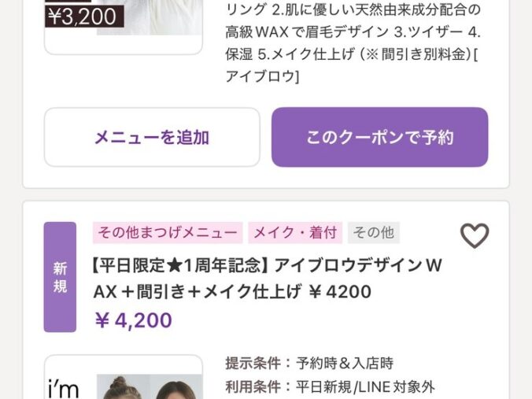Click the ★1周年記念 coupon title
This screenshot has width=532, height=399.
[268, 279]
